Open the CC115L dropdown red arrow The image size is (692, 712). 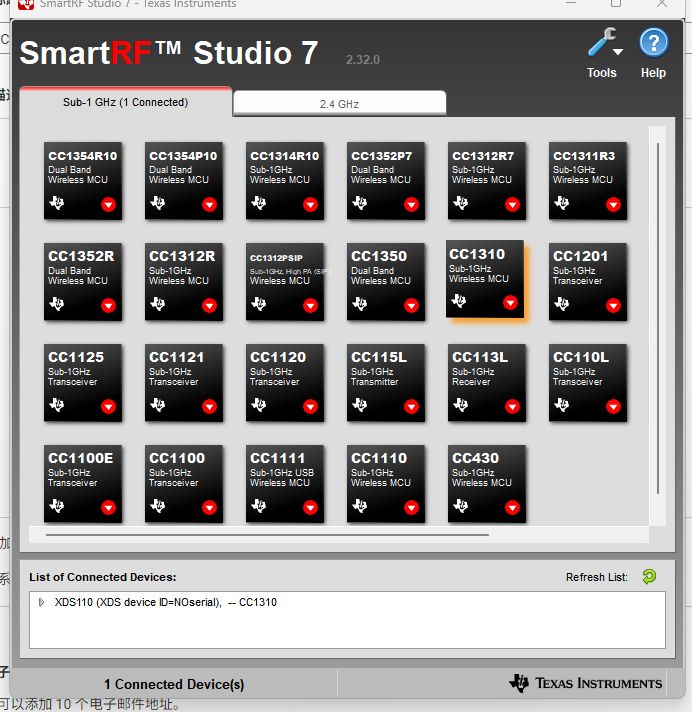click(411, 406)
